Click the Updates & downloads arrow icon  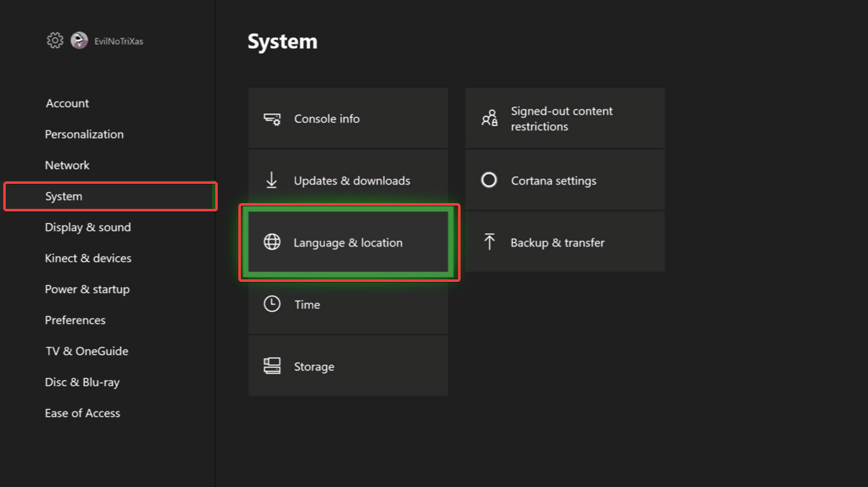pos(272,180)
